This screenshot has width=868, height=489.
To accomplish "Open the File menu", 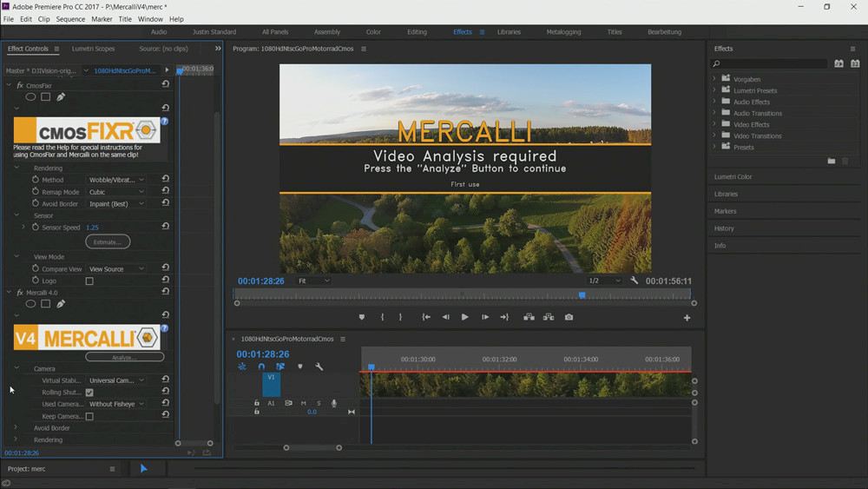I will [x=9, y=19].
